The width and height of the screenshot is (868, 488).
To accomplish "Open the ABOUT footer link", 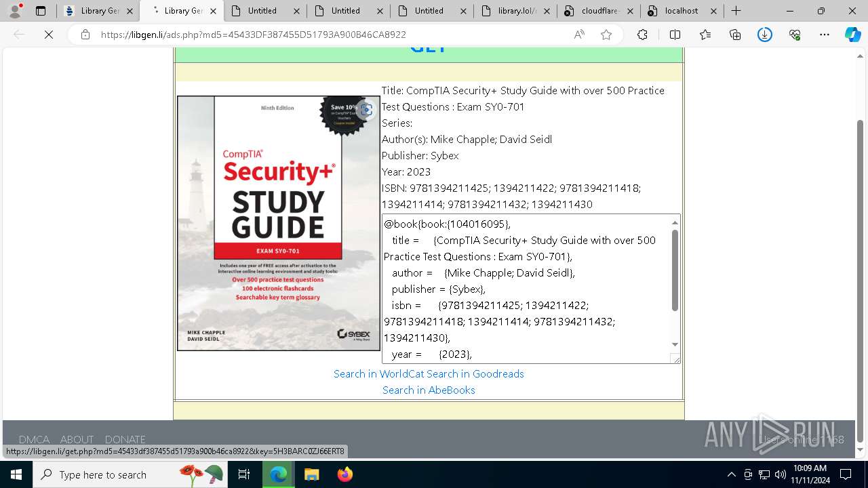I will [77, 439].
